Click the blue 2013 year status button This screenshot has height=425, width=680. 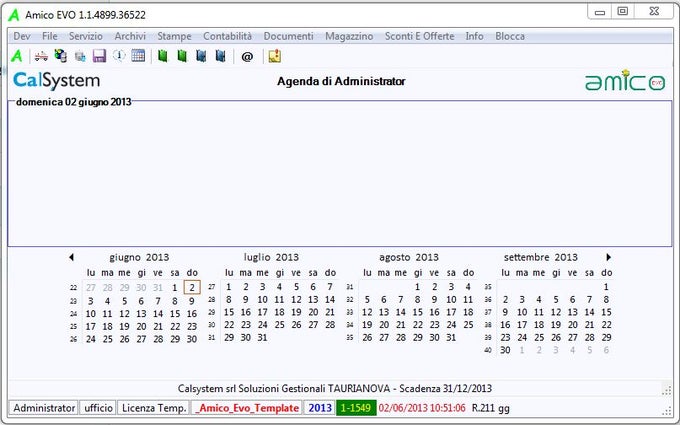320,408
